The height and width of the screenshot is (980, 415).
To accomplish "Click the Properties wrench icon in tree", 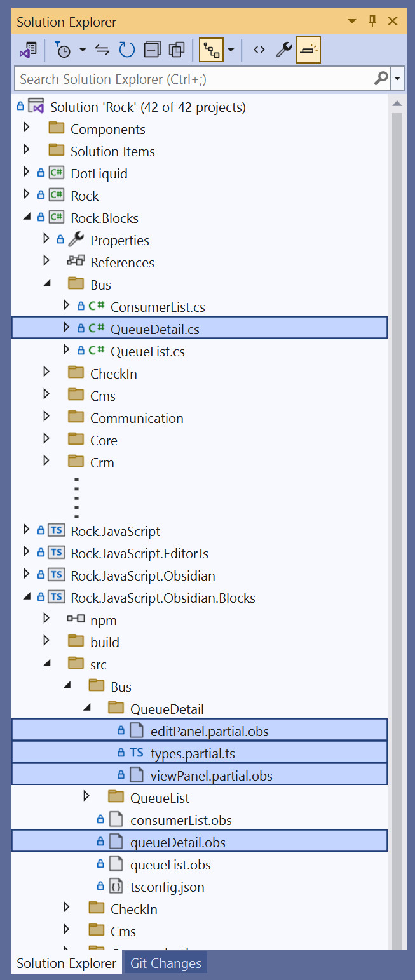I will click(x=76, y=239).
